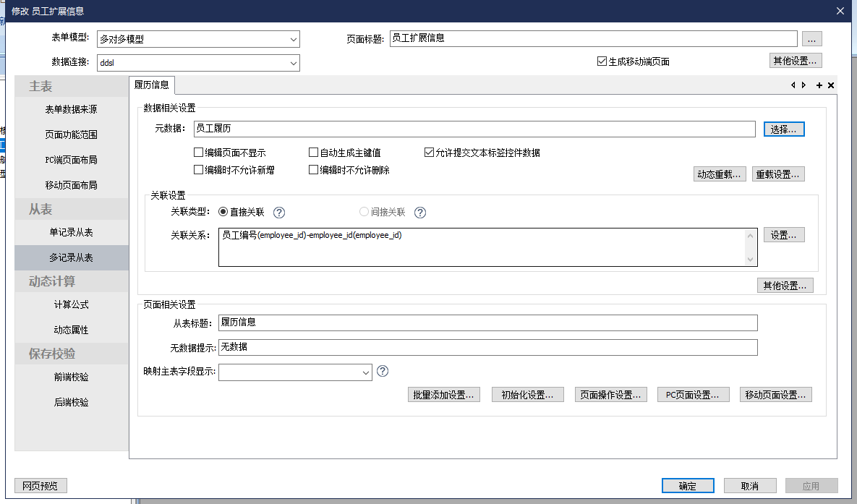Screen dimensions: 857x504
Task: Click the 从表标题 input field
Action: click(487, 323)
